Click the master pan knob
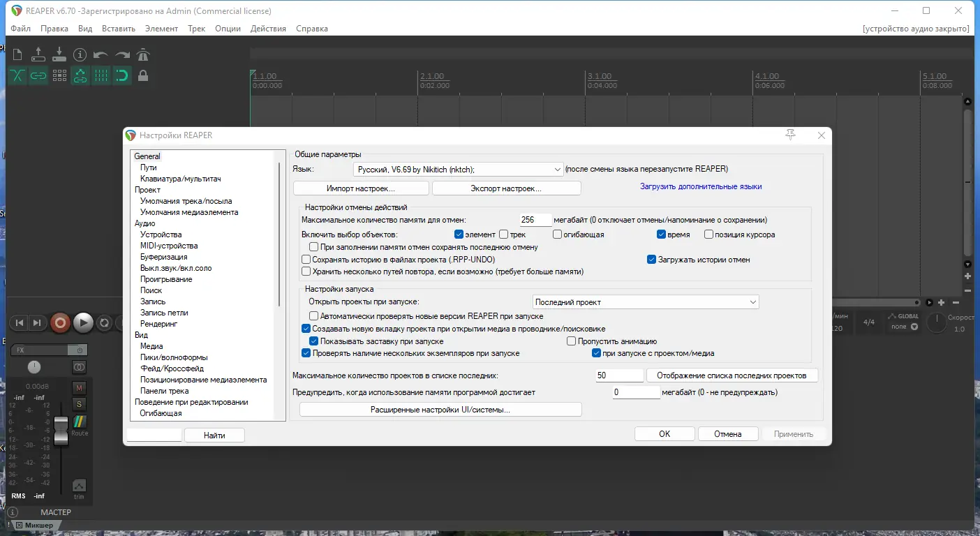 click(34, 367)
